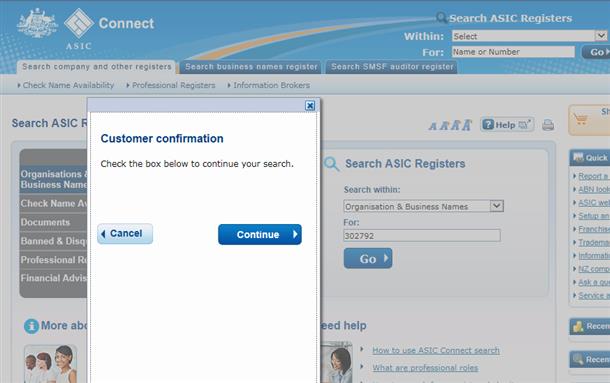Image resolution: width=610 pixels, height=383 pixels.
Task: Click the Setup quick link
Action: point(594,216)
